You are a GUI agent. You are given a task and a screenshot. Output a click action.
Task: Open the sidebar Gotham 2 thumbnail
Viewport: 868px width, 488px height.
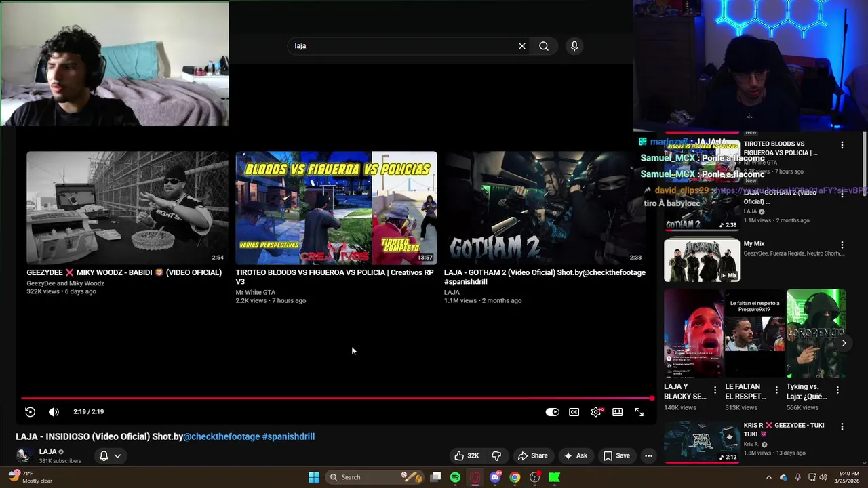[x=702, y=211]
